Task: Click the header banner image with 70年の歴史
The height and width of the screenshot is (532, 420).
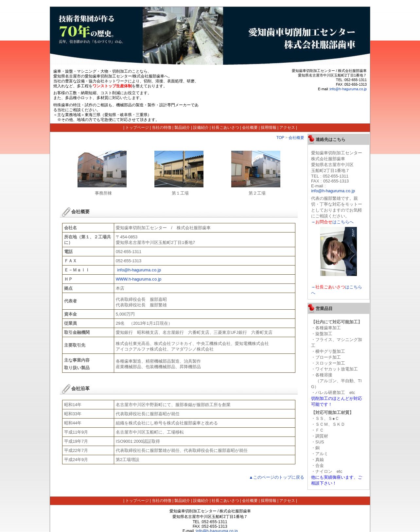Action: (x=210, y=36)
